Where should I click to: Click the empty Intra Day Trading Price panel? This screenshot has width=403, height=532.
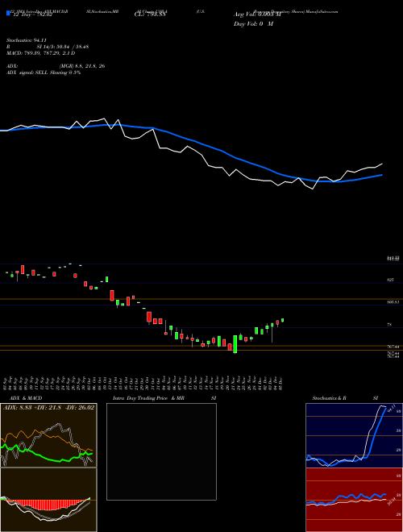[161, 451]
